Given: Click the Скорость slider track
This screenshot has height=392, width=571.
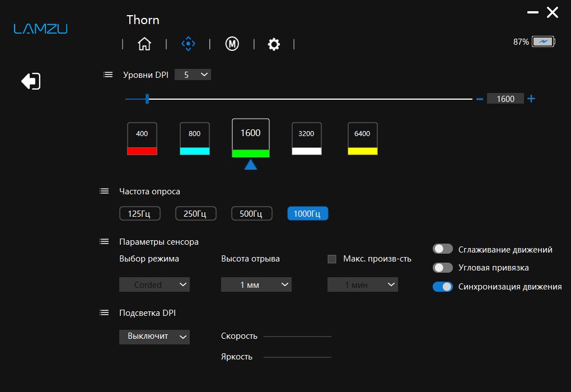Looking at the screenshot, I should (297, 336).
